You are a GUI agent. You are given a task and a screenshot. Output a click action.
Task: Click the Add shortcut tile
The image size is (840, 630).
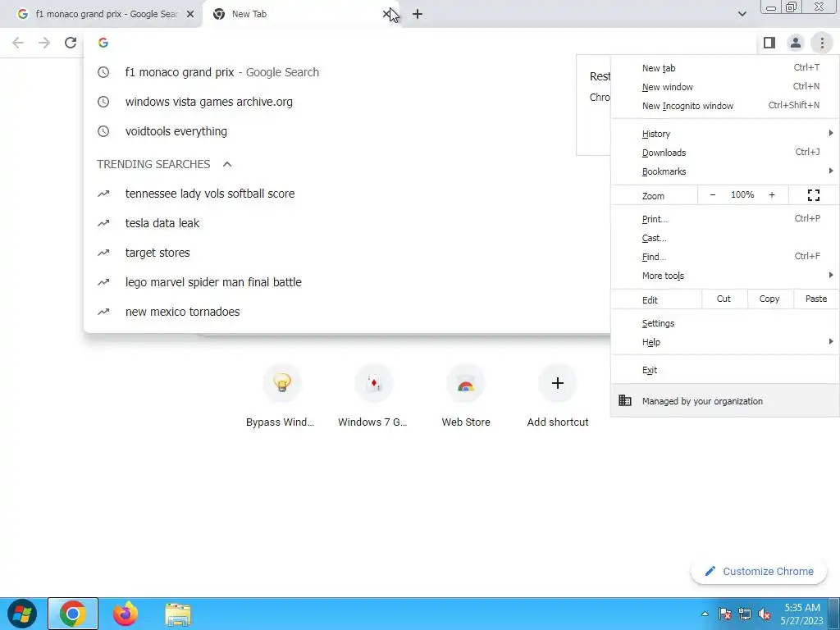[x=557, y=395]
